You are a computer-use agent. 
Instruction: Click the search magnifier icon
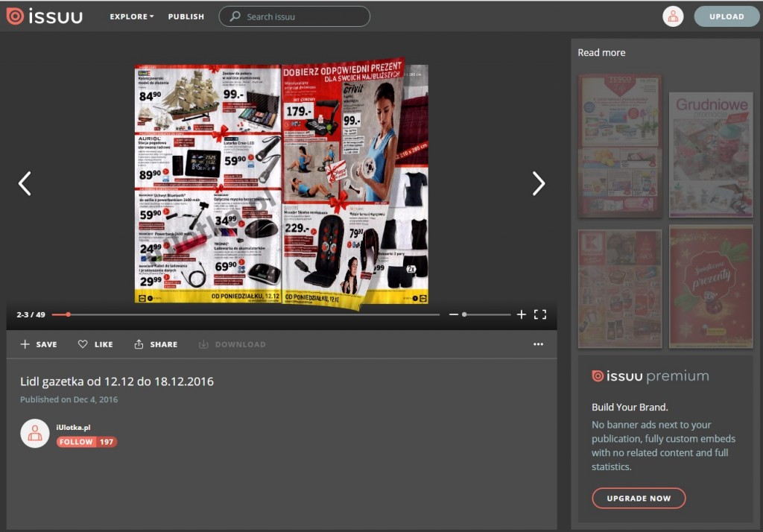pos(235,16)
